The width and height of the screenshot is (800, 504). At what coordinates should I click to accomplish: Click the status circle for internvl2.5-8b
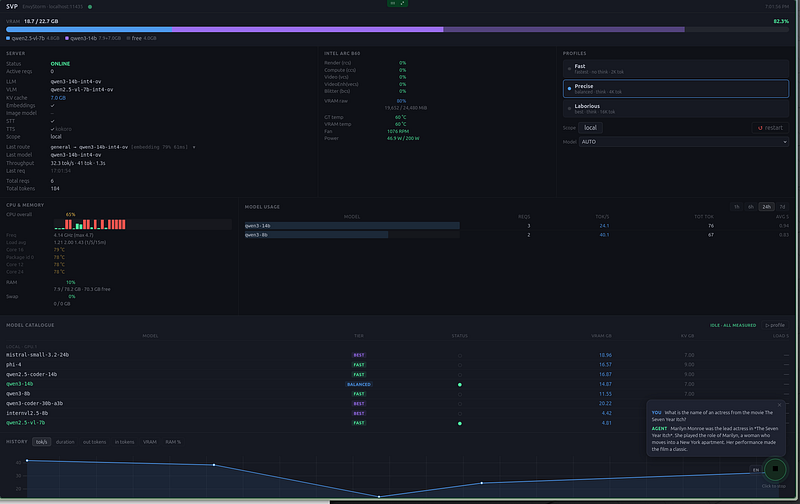pyautogui.click(x=460, y=414)
